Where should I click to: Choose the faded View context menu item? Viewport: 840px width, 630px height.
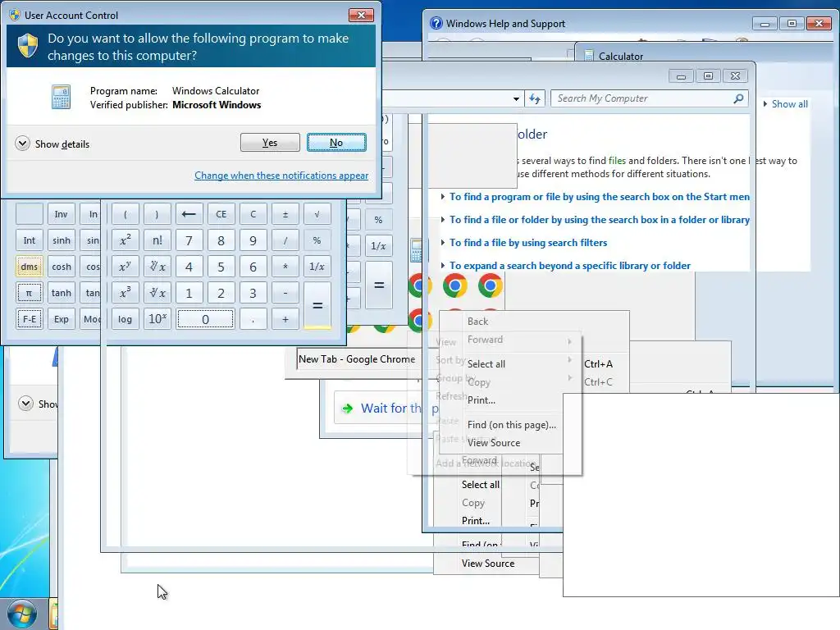(445, 342)
